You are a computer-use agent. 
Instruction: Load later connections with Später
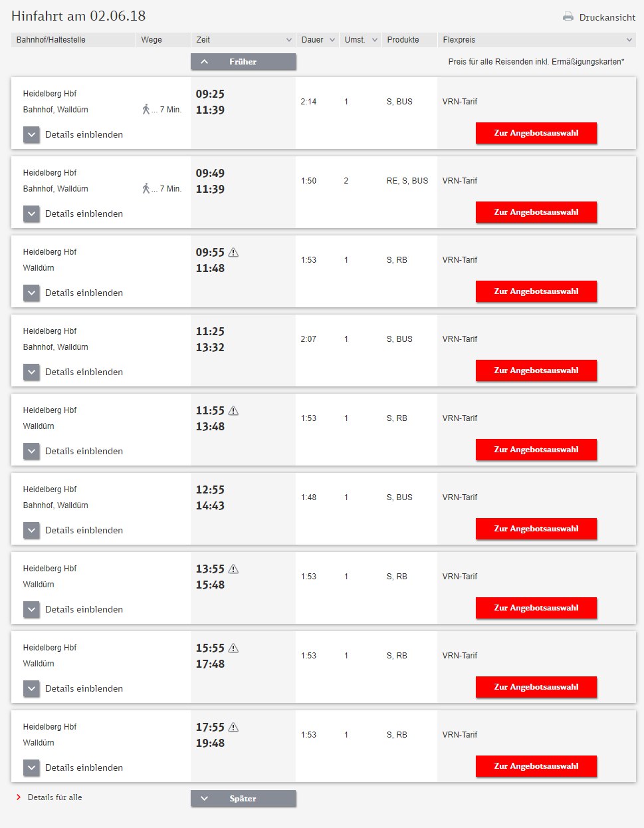pos(243,799)
